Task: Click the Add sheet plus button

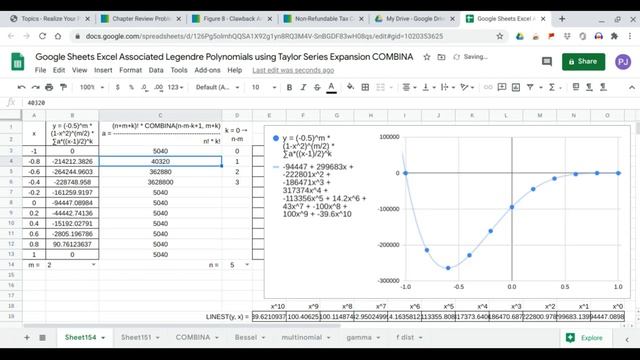Action: [27, 338]
